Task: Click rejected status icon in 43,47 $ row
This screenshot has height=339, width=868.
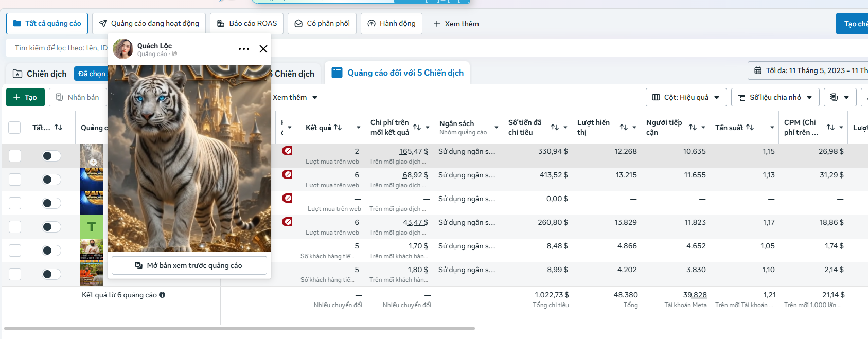Action: tap(287, 222)
